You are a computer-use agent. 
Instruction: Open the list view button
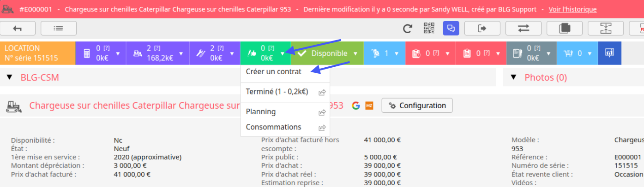(x=59, y=29)
